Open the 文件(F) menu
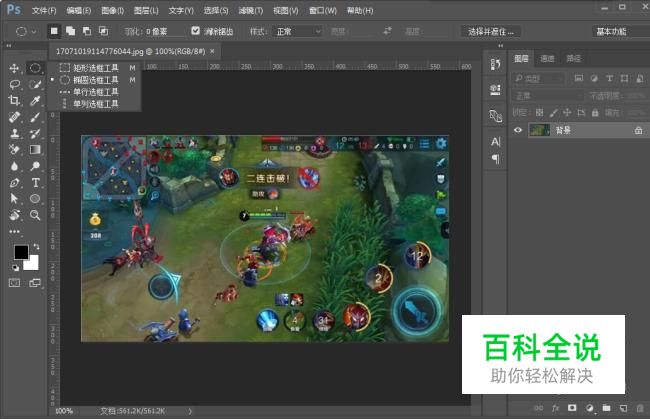 (x=44, y=10)
